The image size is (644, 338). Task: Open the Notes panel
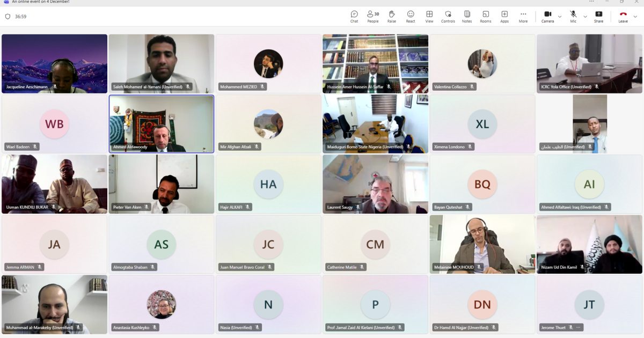[467, 17]
